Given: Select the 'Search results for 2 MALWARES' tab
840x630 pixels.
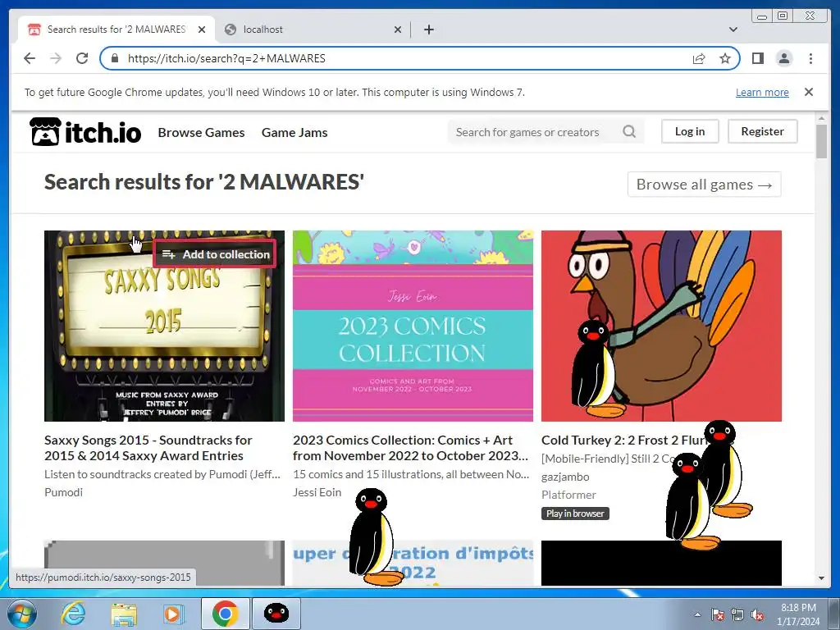Looking at the screenshot, I should coord(116,30).
